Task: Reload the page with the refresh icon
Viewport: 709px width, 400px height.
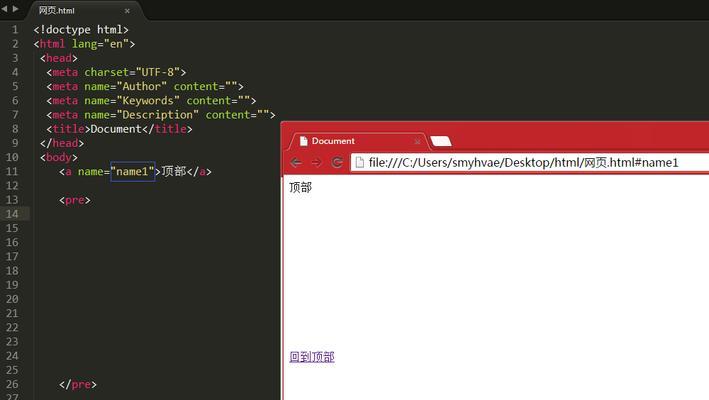Action: (x=337, y=162)
